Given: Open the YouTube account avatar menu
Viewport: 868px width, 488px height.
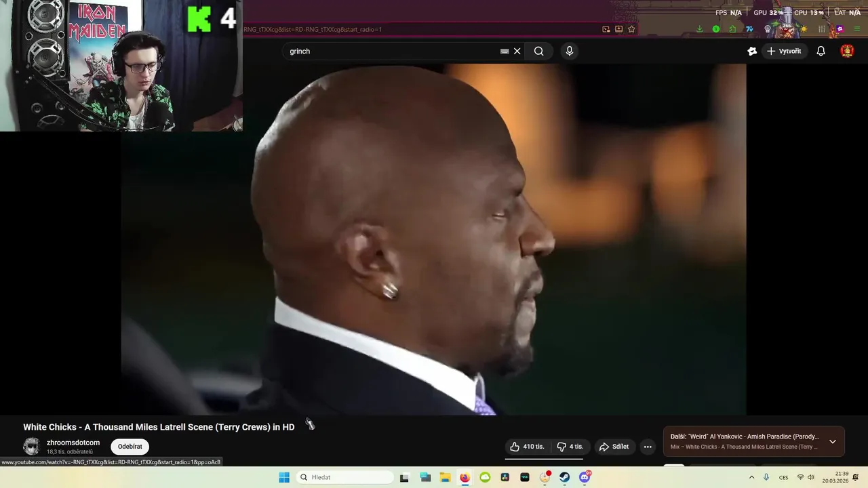Looking at the screenshot, I should 847,51.
